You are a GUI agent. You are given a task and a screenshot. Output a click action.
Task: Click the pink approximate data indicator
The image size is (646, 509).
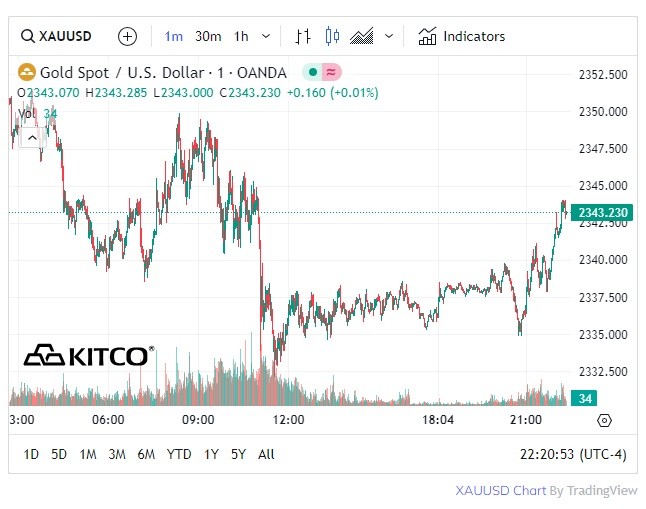click(x=331, y=73)
